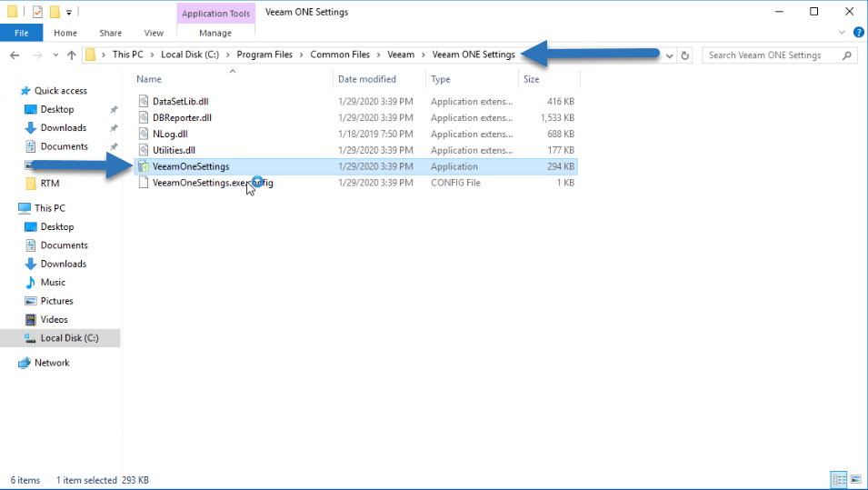The image size is (868, 490).
Task: Select the 'NLog.dll' file name
Action: click(x=170, y=134)
